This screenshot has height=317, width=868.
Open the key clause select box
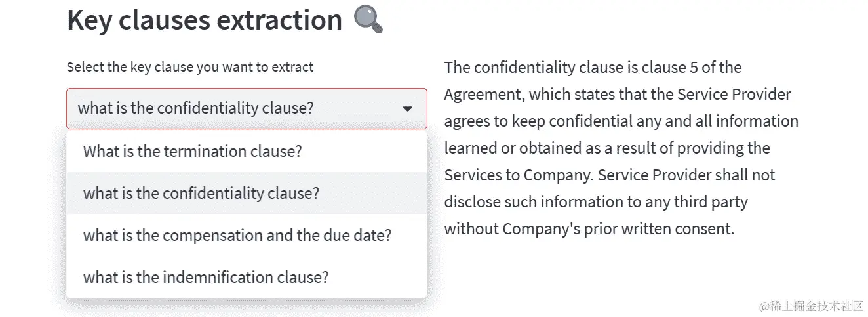coord(247,108)
